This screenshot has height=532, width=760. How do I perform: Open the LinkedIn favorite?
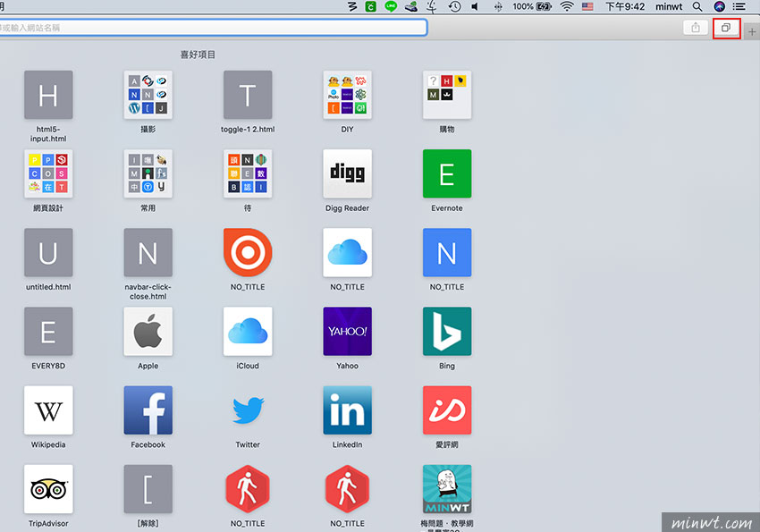click(348, 410)
